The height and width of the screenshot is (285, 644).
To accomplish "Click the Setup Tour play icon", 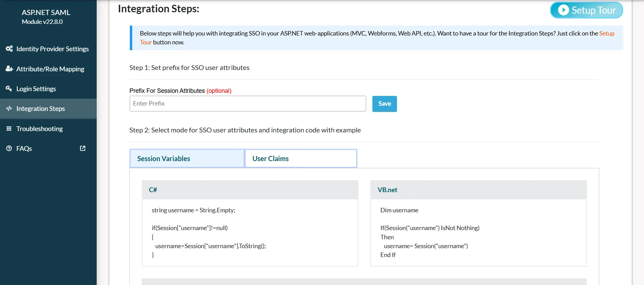I will pos(563,10).
